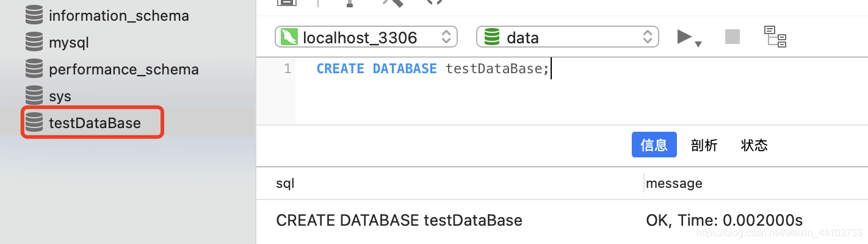868x244 pixels.
Task: Run the query with the play button
Action: [684, 37]
